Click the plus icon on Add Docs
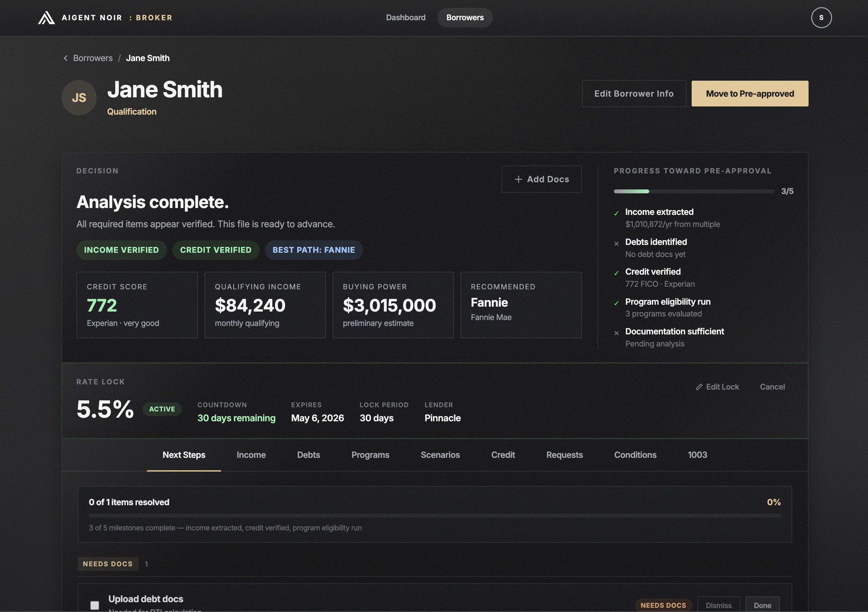The height and width of the screenshot is (612, 868). click(519, 179)
